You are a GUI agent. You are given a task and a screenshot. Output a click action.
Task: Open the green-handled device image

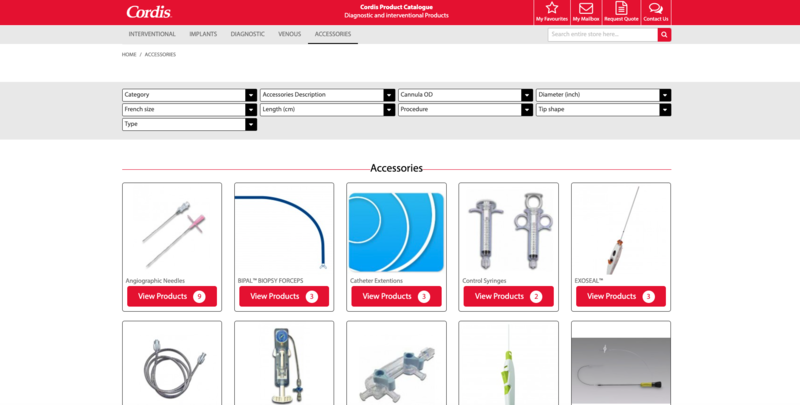(509, 365)
